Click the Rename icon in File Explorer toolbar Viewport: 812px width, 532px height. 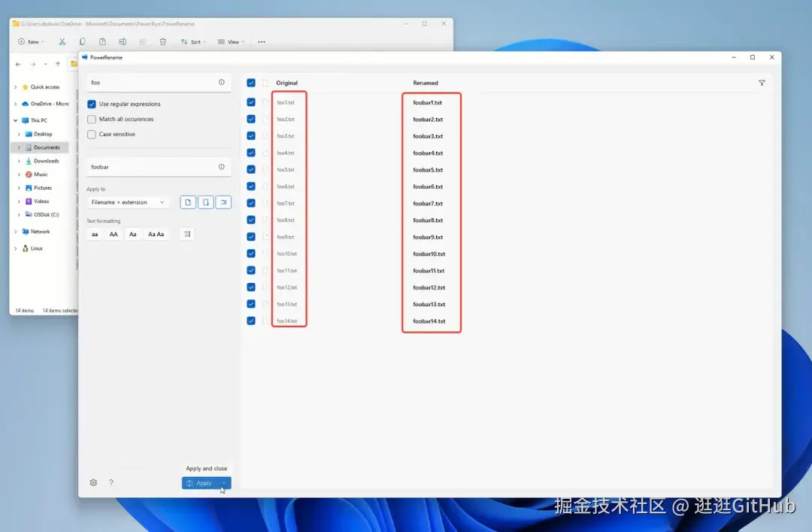pos(123,42)
